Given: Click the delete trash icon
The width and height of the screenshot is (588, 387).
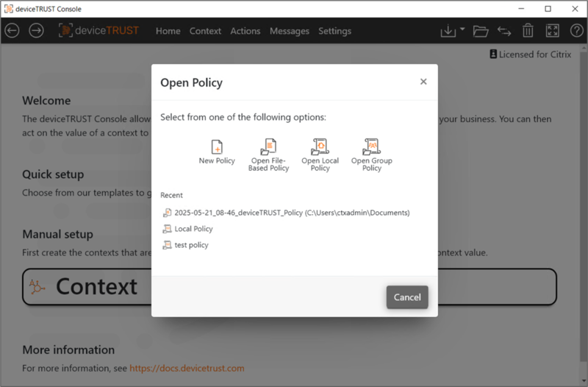Looking at the screenshot, I should [x=528, y=31].
